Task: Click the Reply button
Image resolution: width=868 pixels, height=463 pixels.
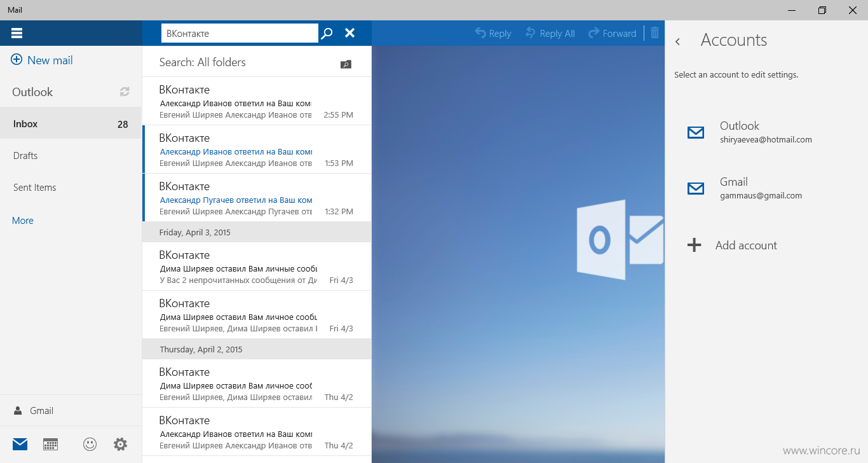Action: (493, 33)
